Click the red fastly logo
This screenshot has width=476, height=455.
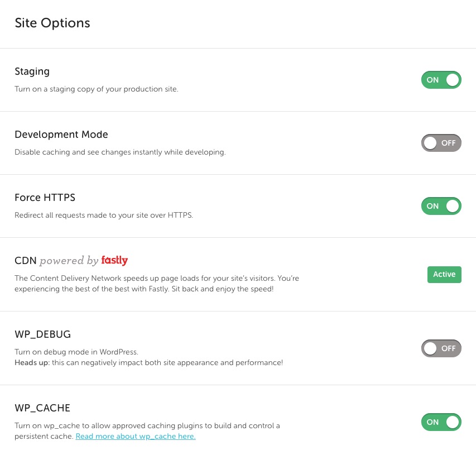(114, 260)
